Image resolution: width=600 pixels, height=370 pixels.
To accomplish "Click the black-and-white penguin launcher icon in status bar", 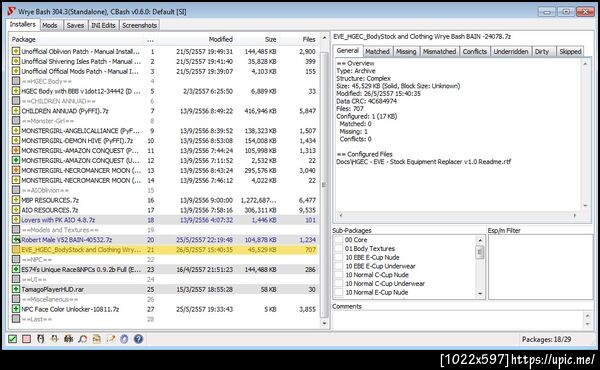I will pos(41,339).
